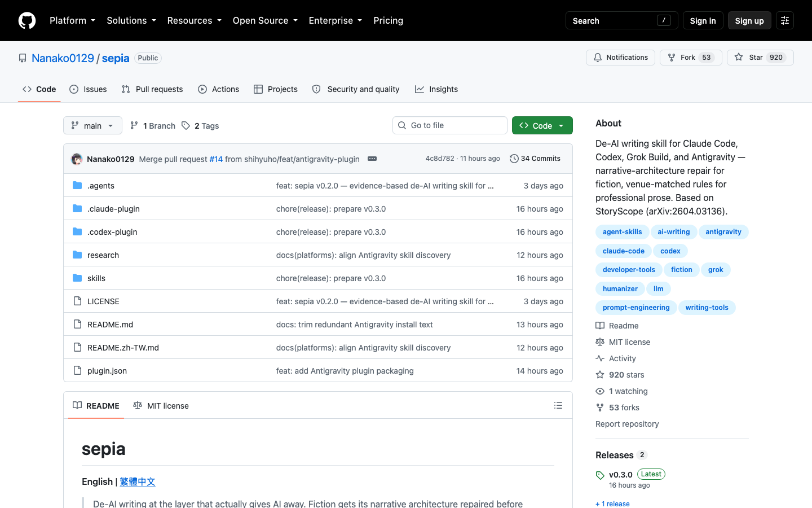Image resolution: width=812 pixels, height=508 pixels.
Task: Expand the Resources menu
Action: point(195,20)
